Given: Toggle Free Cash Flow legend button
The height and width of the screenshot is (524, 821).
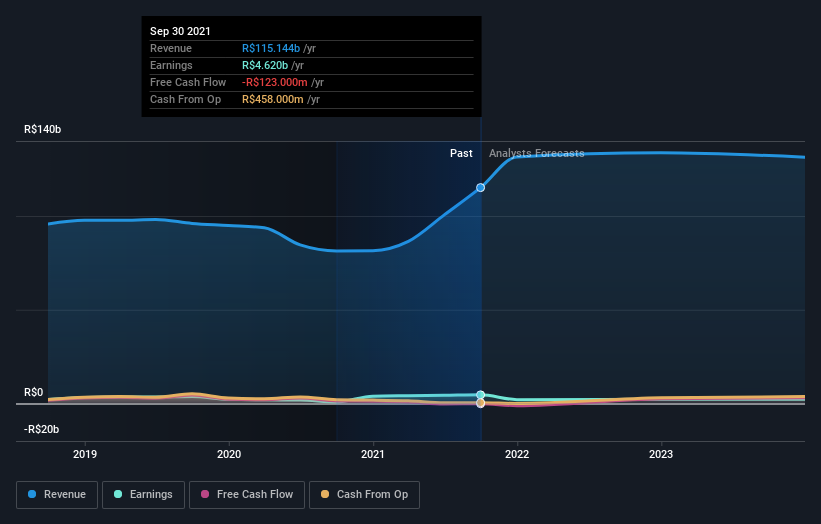Looking at the screenshot, I should [247, 495].
